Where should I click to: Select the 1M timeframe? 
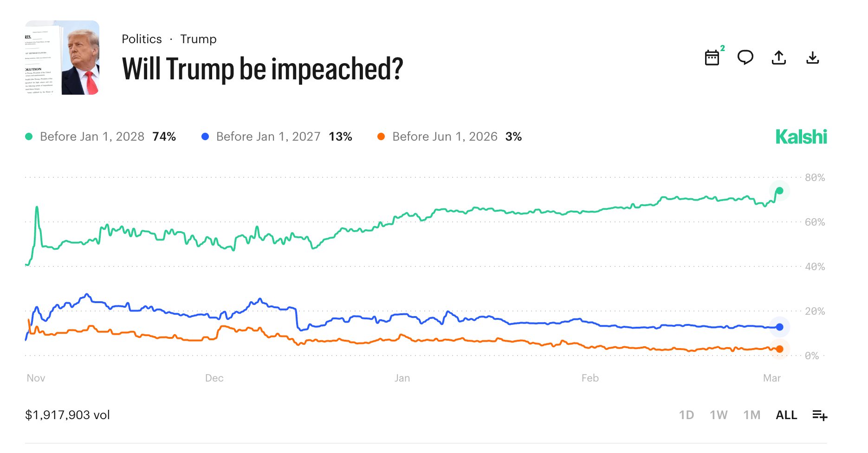[752, 415]
